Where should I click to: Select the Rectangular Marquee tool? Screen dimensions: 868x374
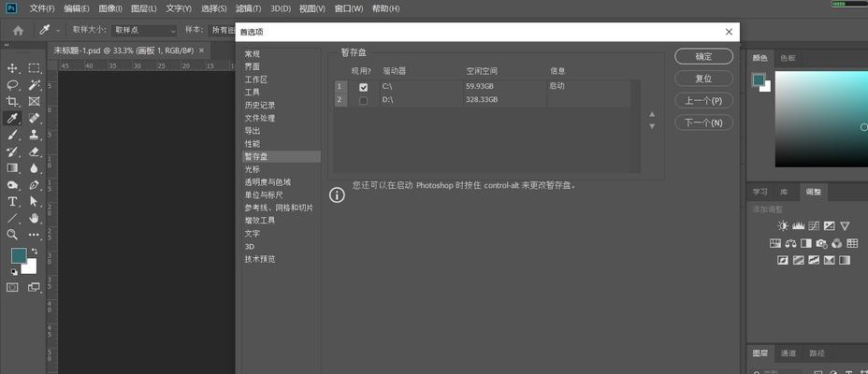coord(35,68)
